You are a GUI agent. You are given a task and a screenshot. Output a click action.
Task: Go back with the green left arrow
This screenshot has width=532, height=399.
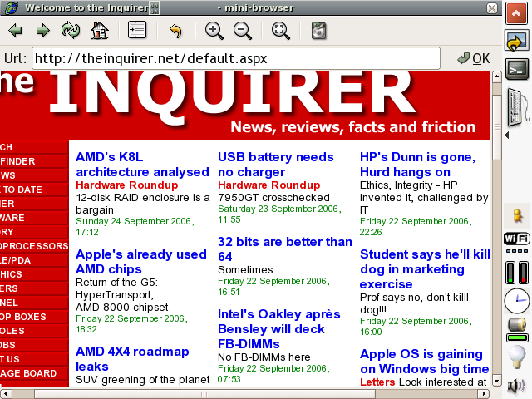coord(15,31)
